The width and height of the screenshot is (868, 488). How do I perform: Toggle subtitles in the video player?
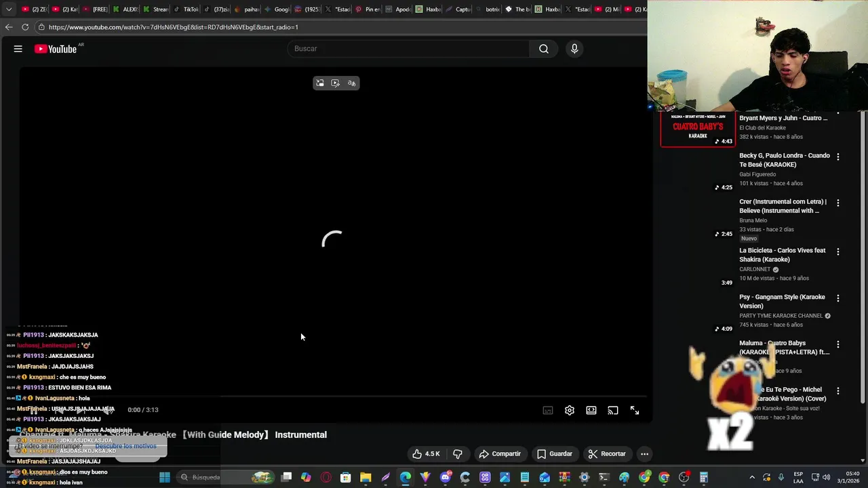[548, 410]
